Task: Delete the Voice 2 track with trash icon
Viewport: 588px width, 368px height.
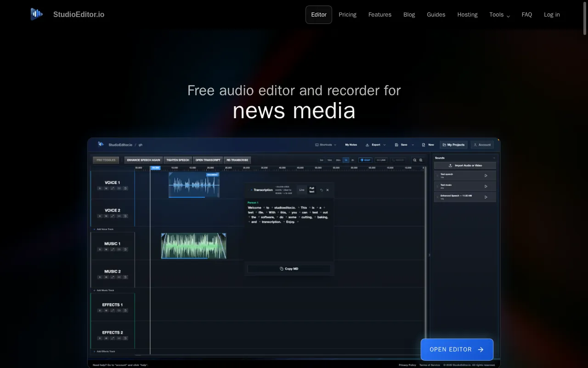Action: pos(125,216)
